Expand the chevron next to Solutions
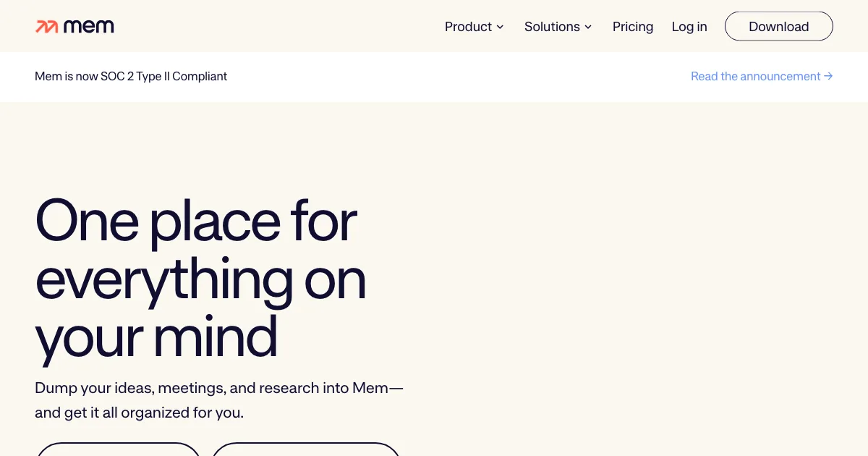Viewport: 868px width, 456px height. coord(588,27)
